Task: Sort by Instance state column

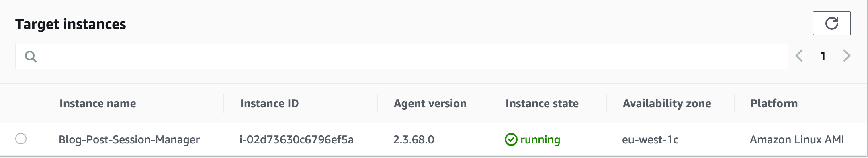Action: 542,104
